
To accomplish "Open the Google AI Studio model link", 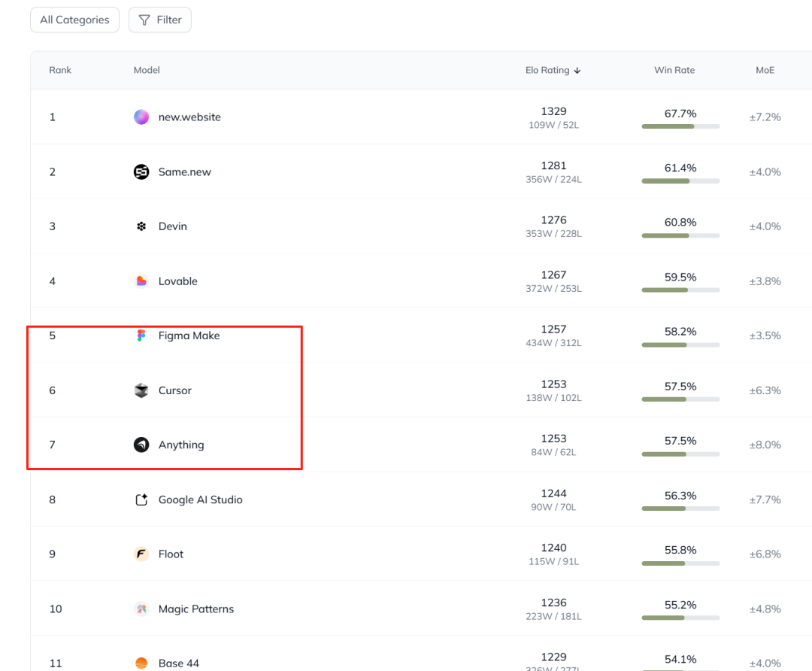I will point(200,499).
